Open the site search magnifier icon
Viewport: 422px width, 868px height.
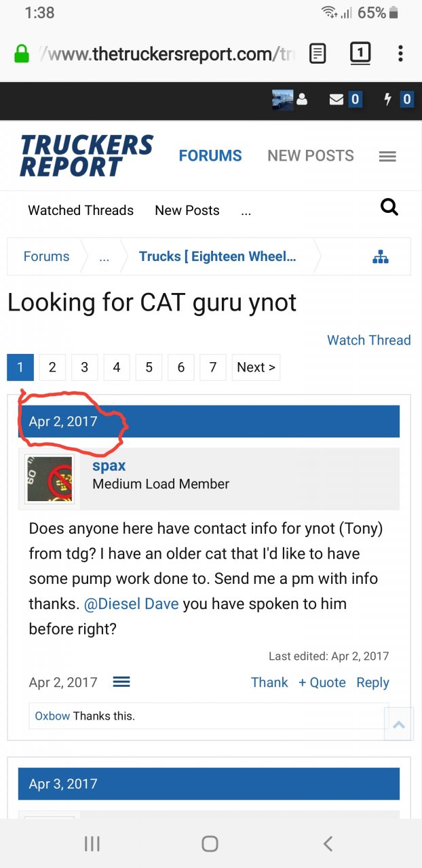[x=389, y=207]
